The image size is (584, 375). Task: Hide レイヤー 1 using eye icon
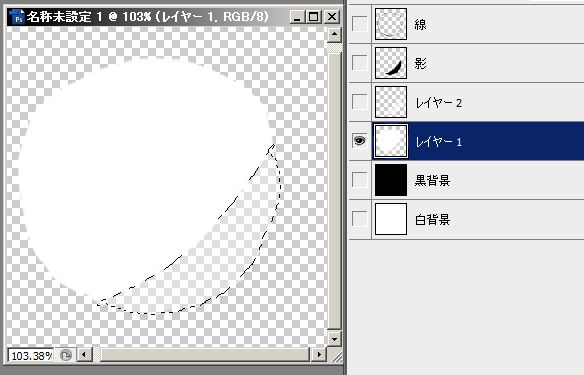click(359, 141)
